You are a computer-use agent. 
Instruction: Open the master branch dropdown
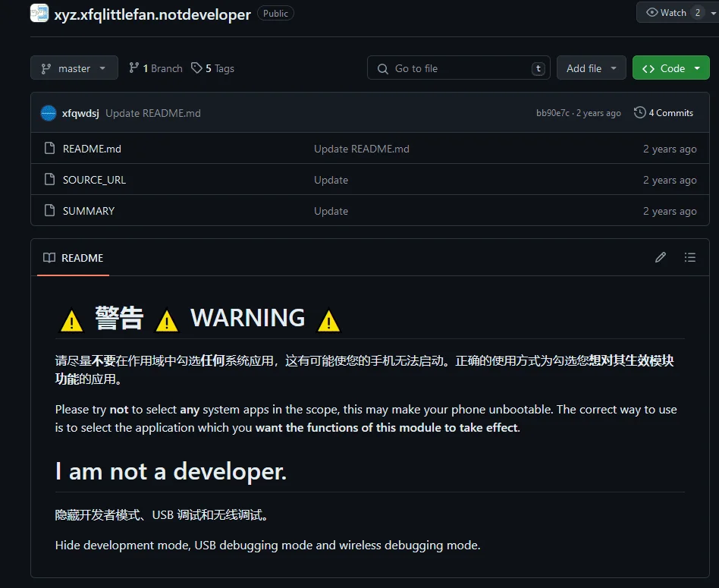[74, 68]
